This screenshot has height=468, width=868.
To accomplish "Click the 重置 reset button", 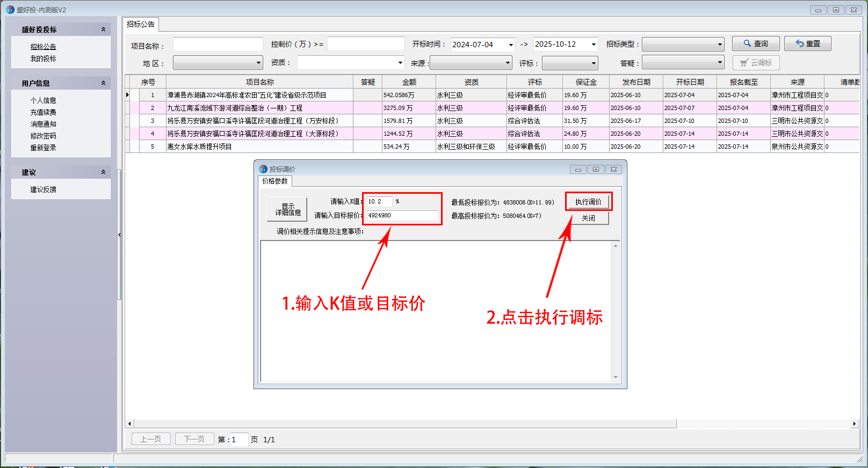I will pyautogui.click(x=807, y=43).
